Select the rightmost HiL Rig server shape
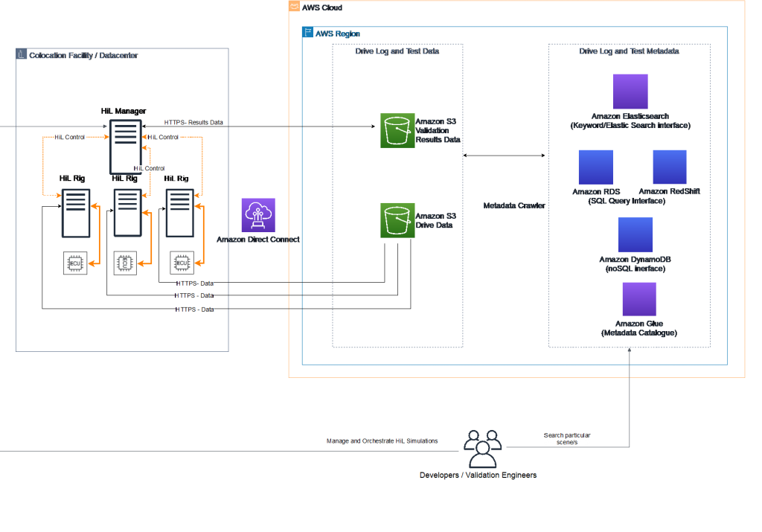 [179, 211]
